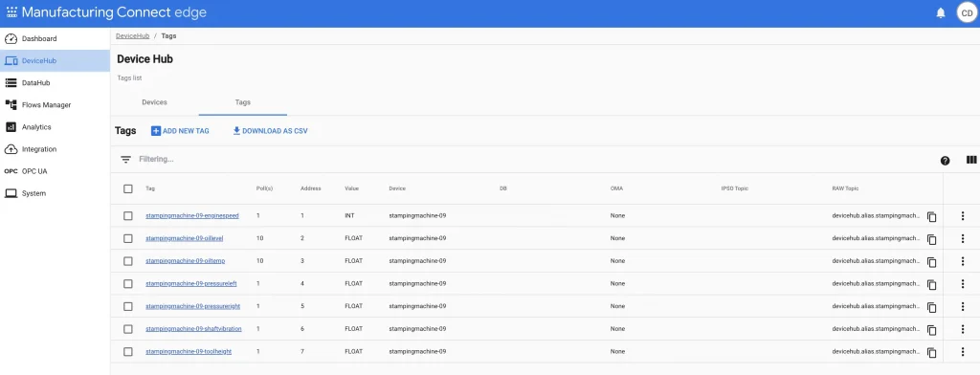Copy RAW topic for shaftvibration tag

pos(931,329)
